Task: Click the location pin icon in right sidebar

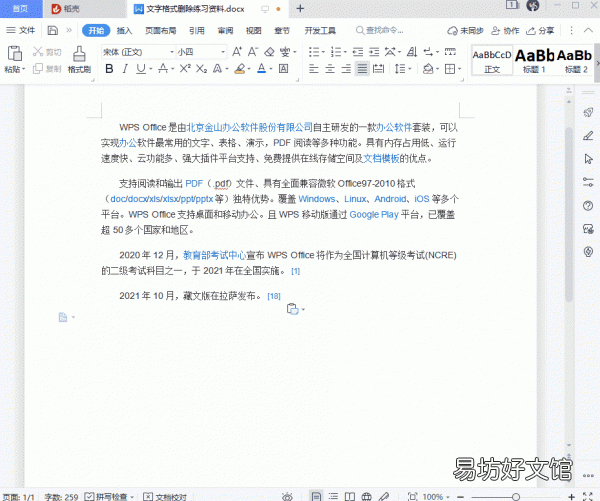Action: (x=588, y=251)
